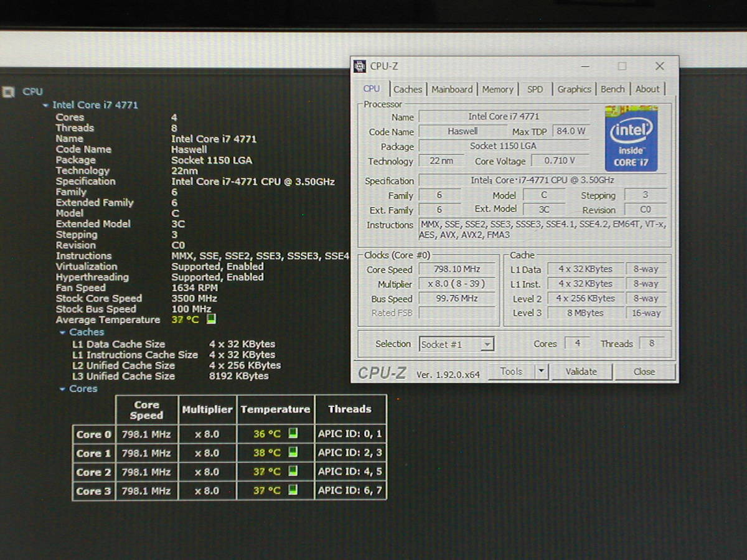Click the CPU section chip icon

[8, 92]
